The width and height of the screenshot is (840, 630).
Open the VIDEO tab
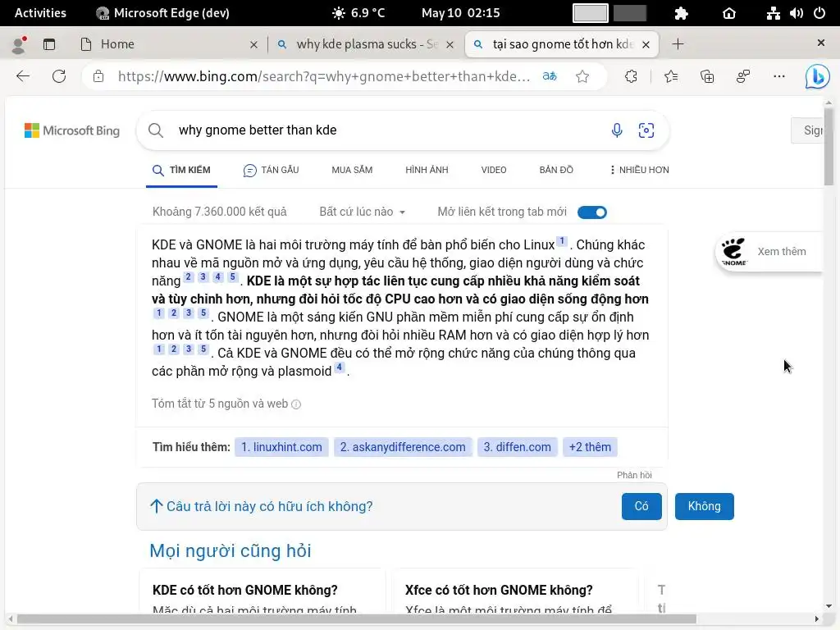click(493, 170)
